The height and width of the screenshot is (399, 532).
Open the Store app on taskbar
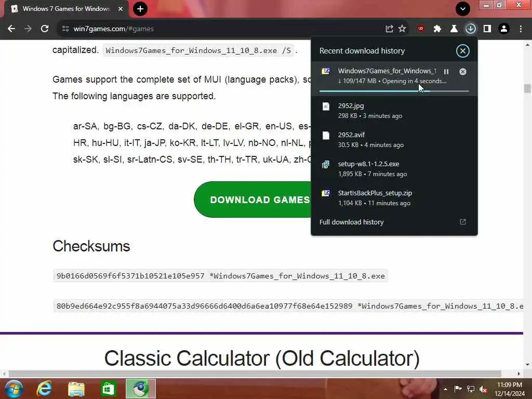point(108,389)
